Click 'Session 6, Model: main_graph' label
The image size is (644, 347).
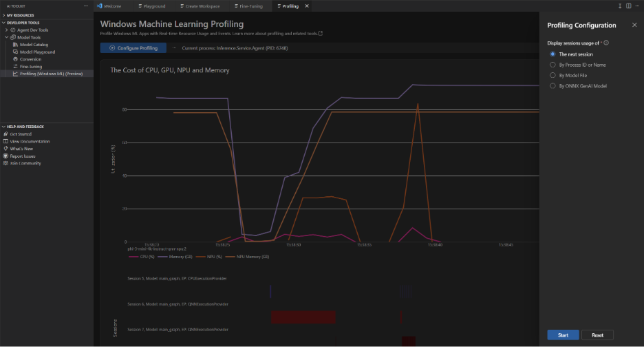(178, 304)
